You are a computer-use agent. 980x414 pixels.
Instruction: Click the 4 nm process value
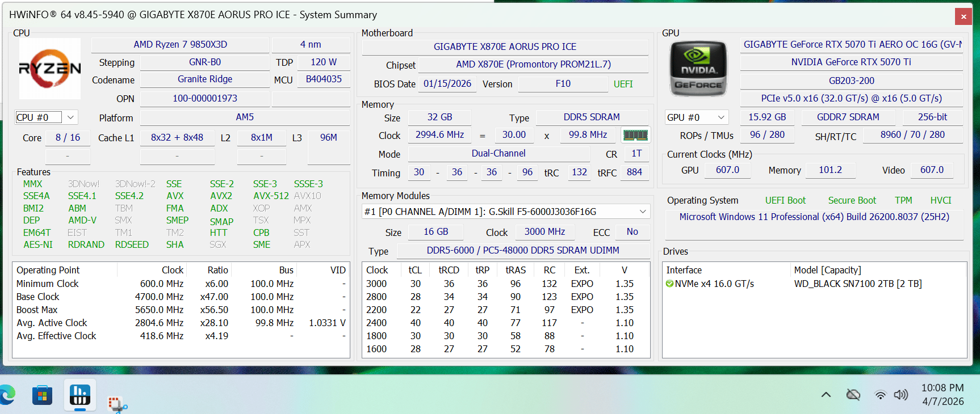311,44
